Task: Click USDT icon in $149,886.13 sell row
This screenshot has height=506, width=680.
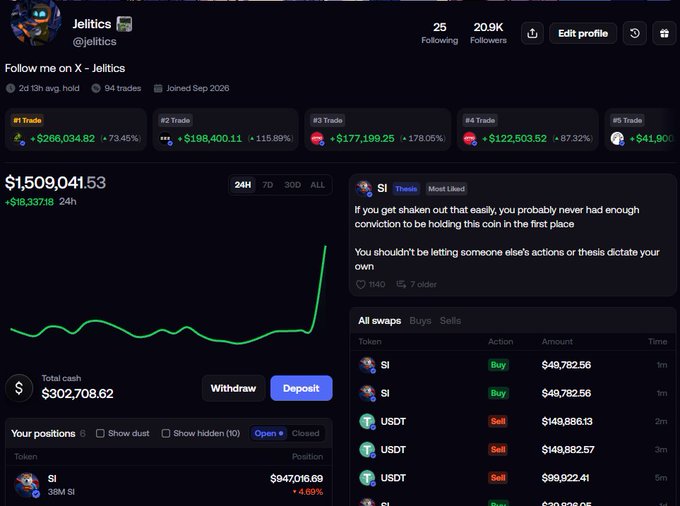Action: click(367, 421)
